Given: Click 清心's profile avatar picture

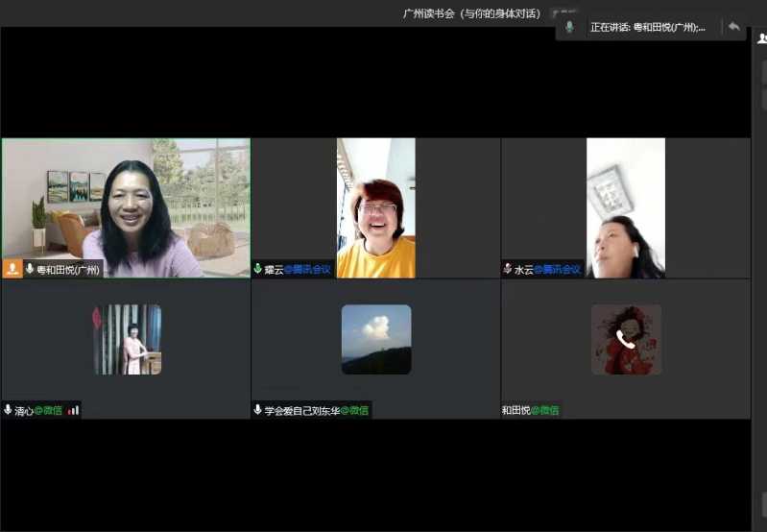Looking at the screenshot, I should coord(127,339).
